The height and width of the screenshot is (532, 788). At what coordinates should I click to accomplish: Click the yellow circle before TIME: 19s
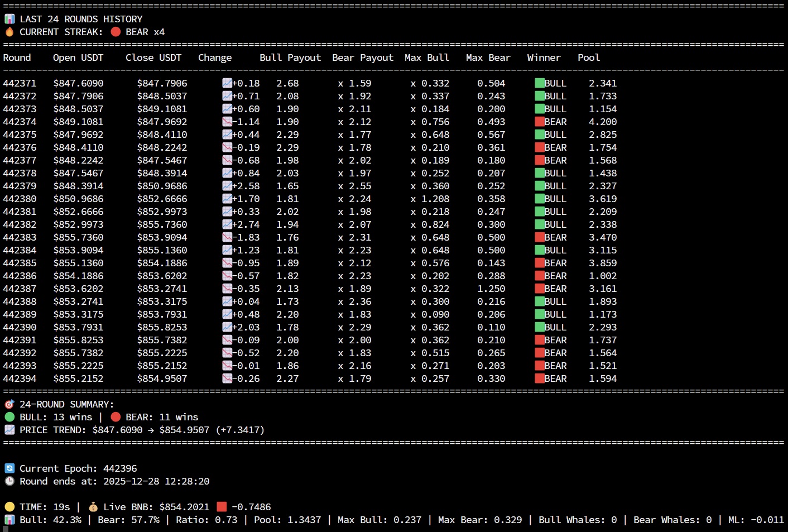(x=9, y=507)
